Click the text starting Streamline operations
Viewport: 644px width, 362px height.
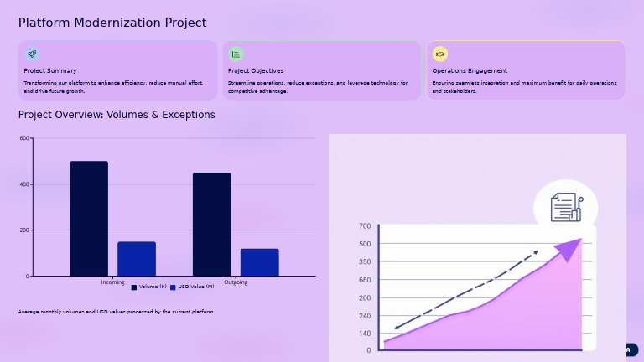click(318, 87)
